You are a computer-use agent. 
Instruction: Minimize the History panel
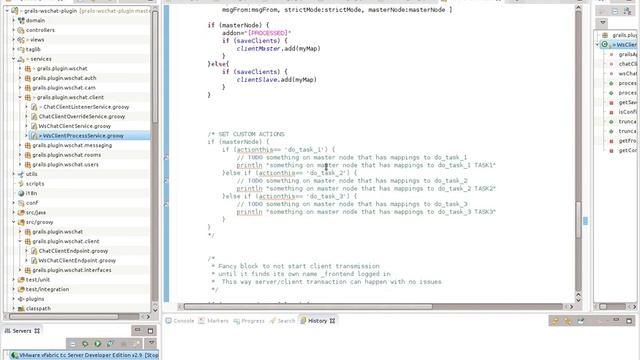616,320
